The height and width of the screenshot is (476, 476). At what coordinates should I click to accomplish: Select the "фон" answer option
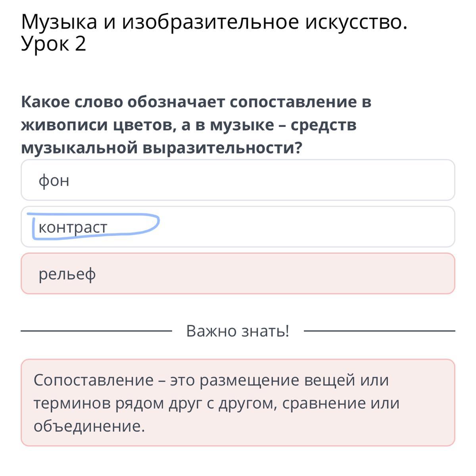[238, 180]
